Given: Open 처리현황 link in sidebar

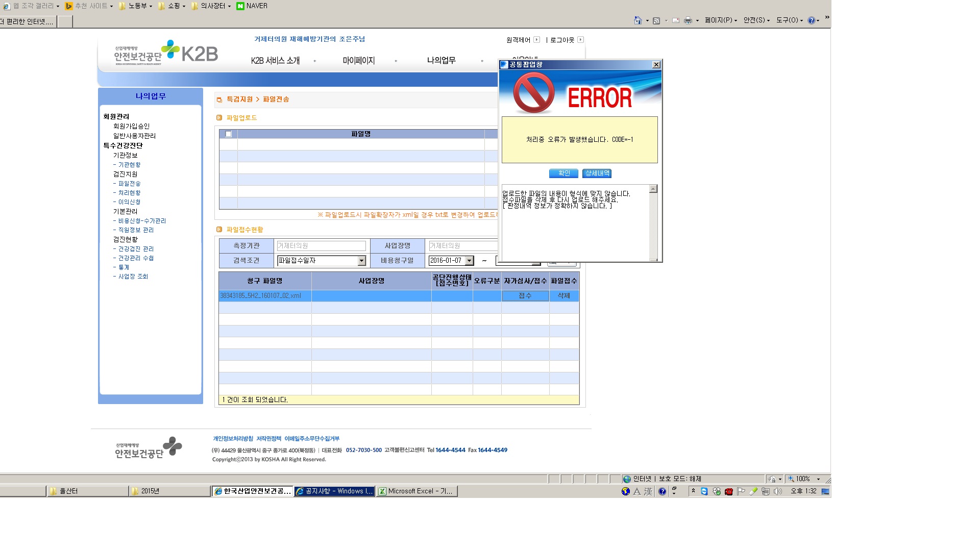Looking at the screenshot, I should [x=129, y=193].
